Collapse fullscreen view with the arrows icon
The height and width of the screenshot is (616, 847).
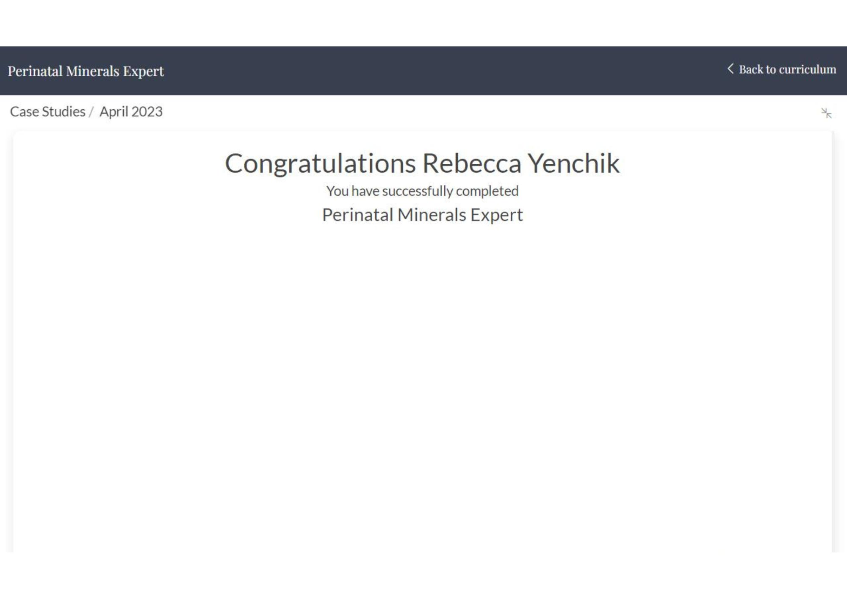pos(826,113)
